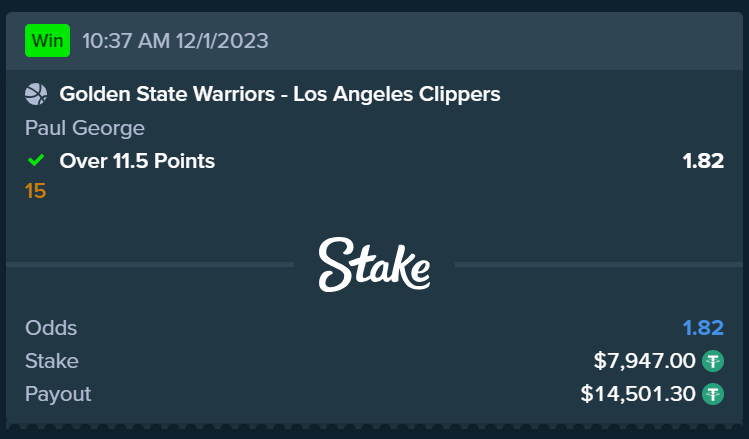Select the $7,947.00 stake amount

[644, 361]
